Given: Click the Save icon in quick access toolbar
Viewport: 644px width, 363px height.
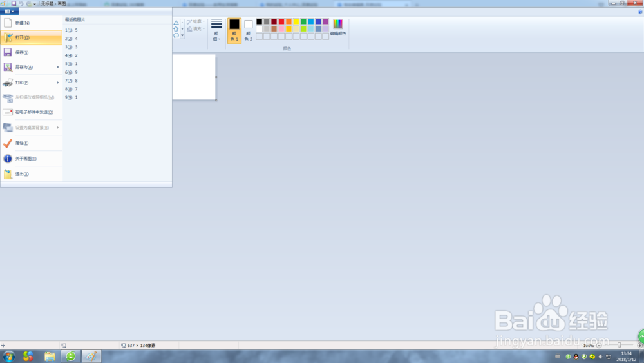Looking at the screenshot, I should [14, 3].
